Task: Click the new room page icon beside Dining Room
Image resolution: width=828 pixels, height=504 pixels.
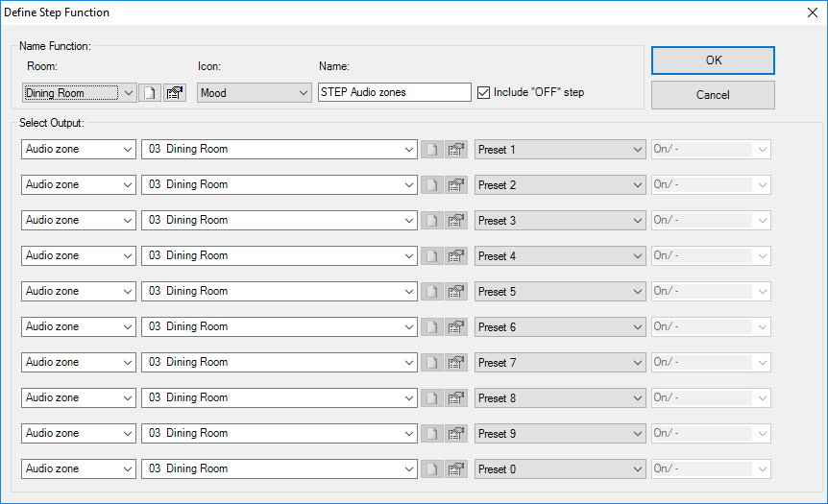Action: coord(150,93)
